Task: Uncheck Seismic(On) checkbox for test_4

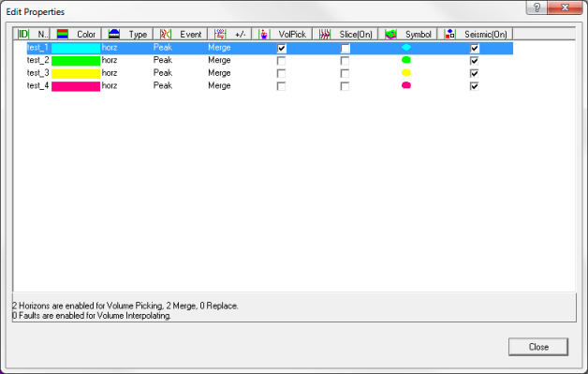Action: [x=475, y=86]
